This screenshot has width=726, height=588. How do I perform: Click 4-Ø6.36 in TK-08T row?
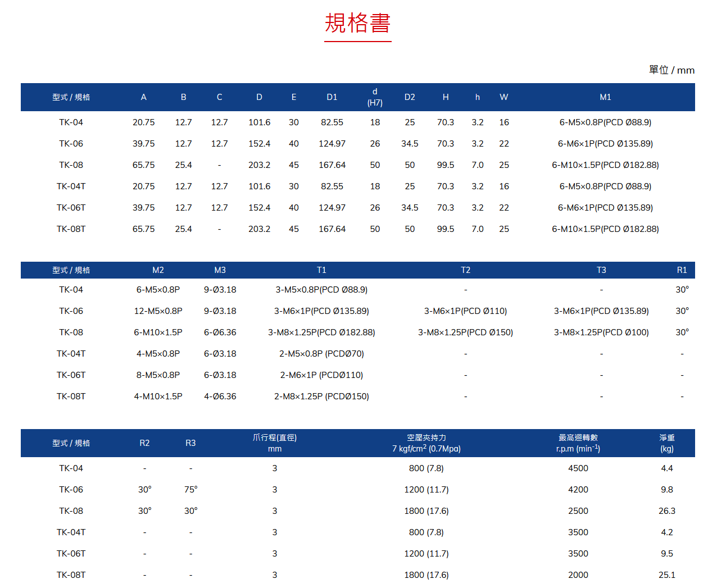220,396
